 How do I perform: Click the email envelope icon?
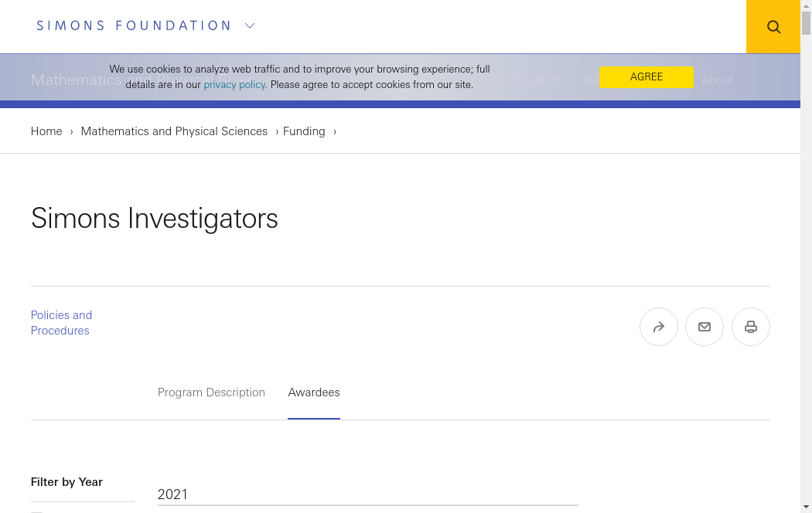point(705,327)
